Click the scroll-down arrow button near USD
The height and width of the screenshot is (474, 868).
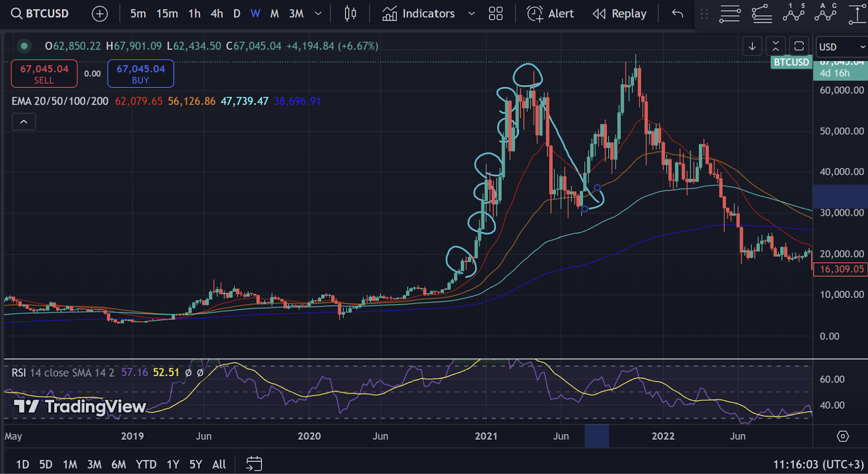(752, 47)
